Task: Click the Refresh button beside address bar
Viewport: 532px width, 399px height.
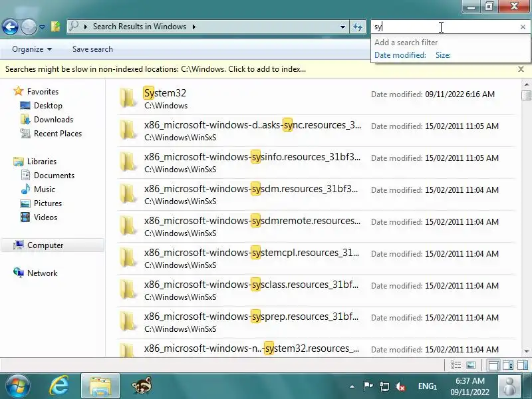Action: click(358, 27)
